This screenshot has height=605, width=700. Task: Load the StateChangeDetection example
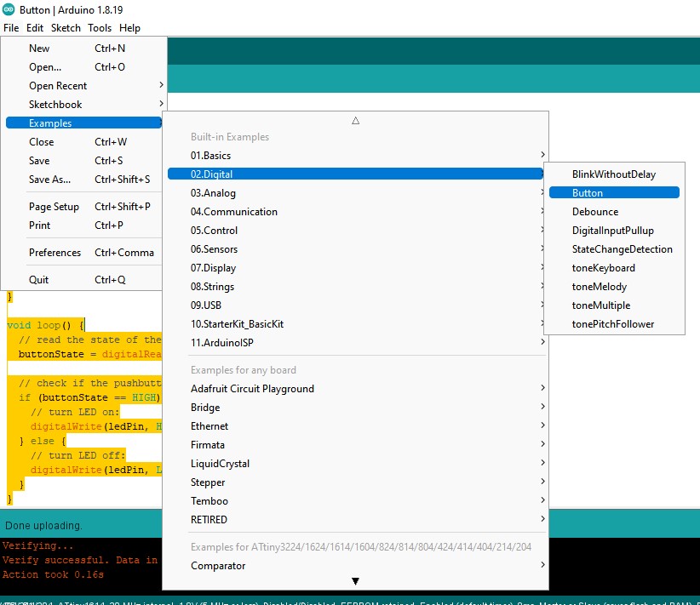pyautogui.click(x=614, y=249)
